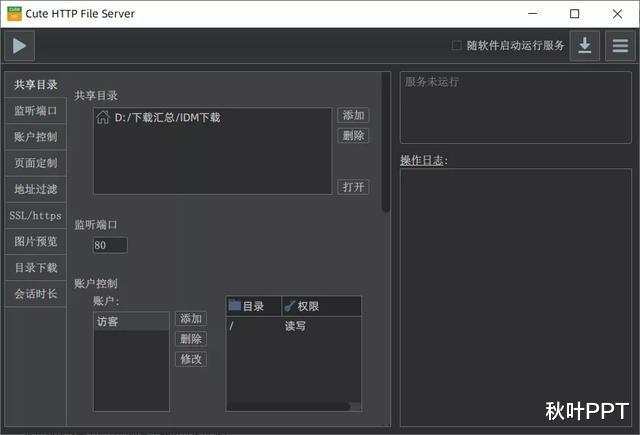The height and width of the screenshot is (435, 640).
Task: Click the listening port field showing 80
Action: point(110,245)
